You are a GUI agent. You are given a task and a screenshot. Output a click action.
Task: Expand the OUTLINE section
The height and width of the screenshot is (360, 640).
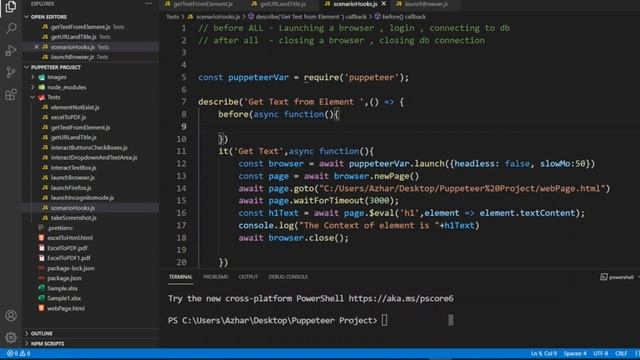click(42, 333)
